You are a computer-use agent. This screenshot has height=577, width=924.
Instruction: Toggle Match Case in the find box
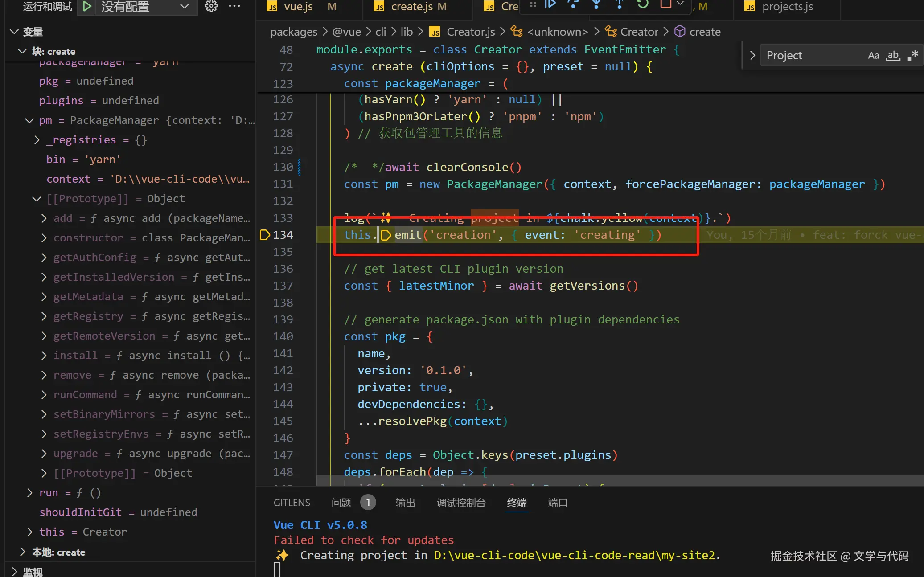click(873, 56)
